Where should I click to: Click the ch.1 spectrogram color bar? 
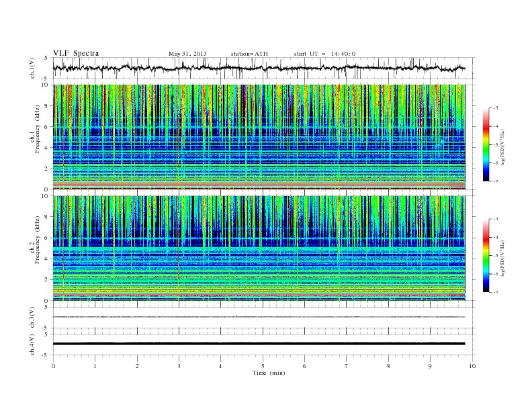pos(486,144)
